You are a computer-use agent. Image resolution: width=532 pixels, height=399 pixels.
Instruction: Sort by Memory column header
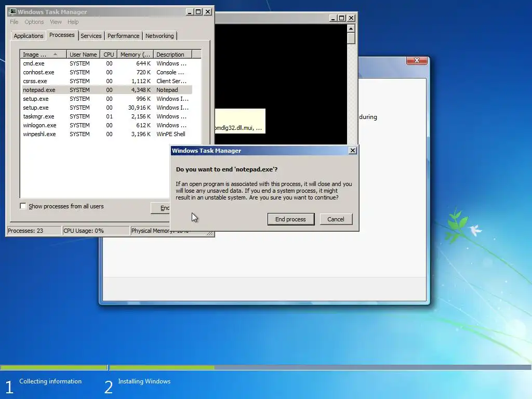tap(135, 54)
